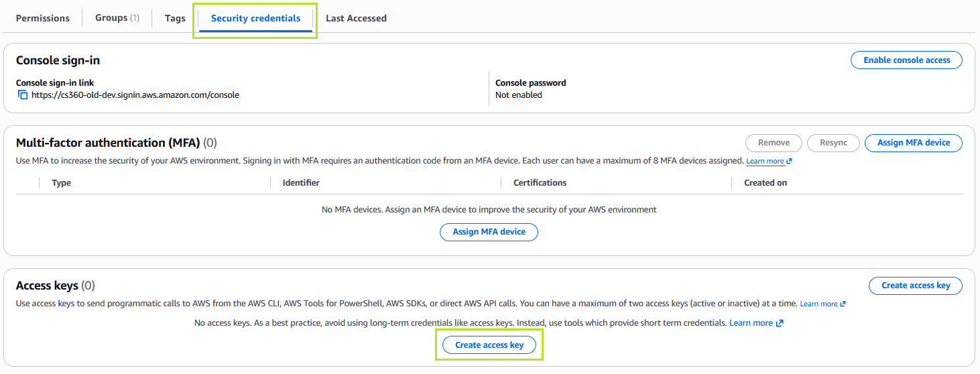980x374 pixels.
Task: Click Enable console access button
Action: (906, 60)
